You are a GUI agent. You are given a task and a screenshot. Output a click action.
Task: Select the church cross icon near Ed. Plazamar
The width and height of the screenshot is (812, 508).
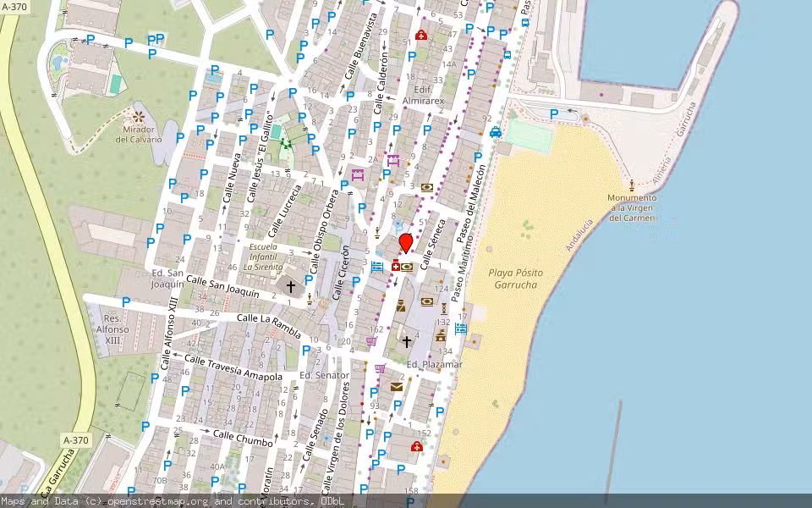pos(407,342)
